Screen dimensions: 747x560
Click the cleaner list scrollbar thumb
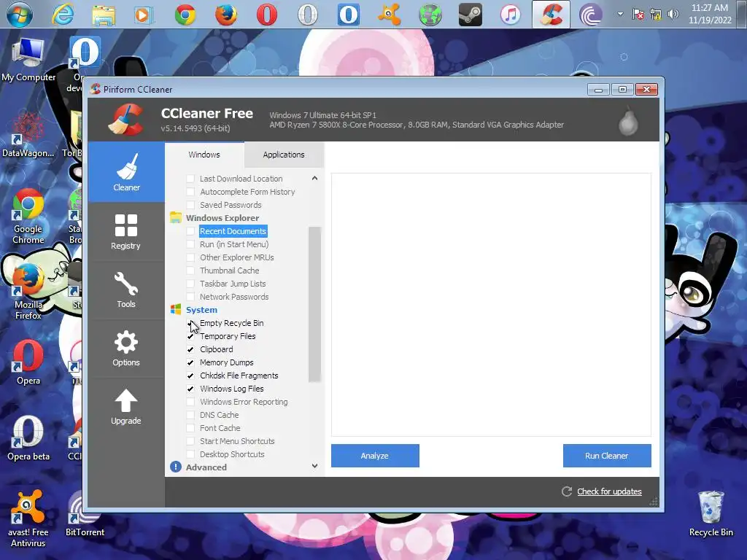[314, 304]
